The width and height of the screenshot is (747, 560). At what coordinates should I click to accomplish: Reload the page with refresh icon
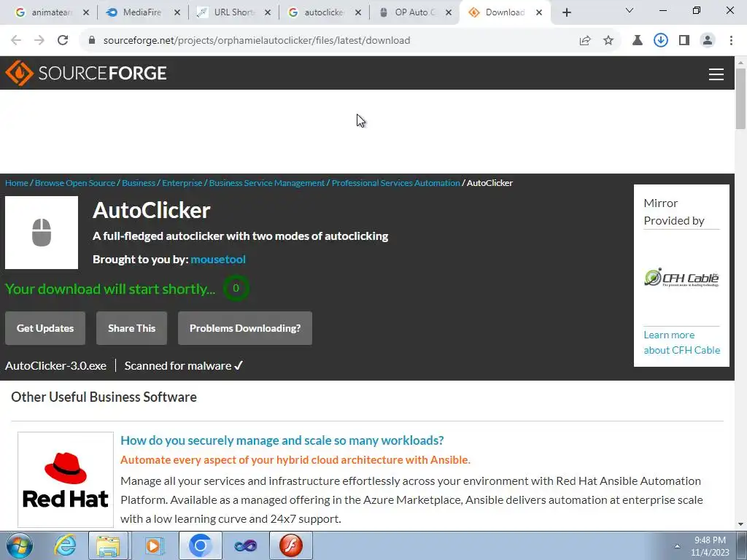tap(63, 40)
